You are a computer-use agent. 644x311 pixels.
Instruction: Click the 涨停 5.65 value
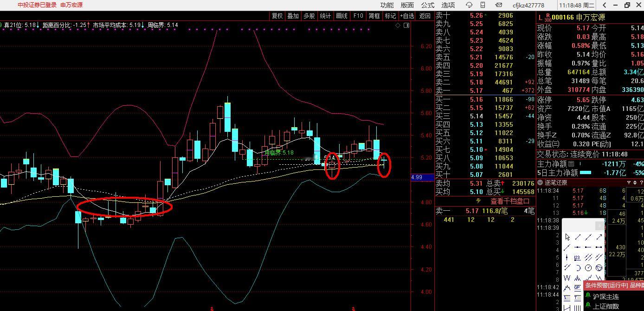tap(582, 100)
